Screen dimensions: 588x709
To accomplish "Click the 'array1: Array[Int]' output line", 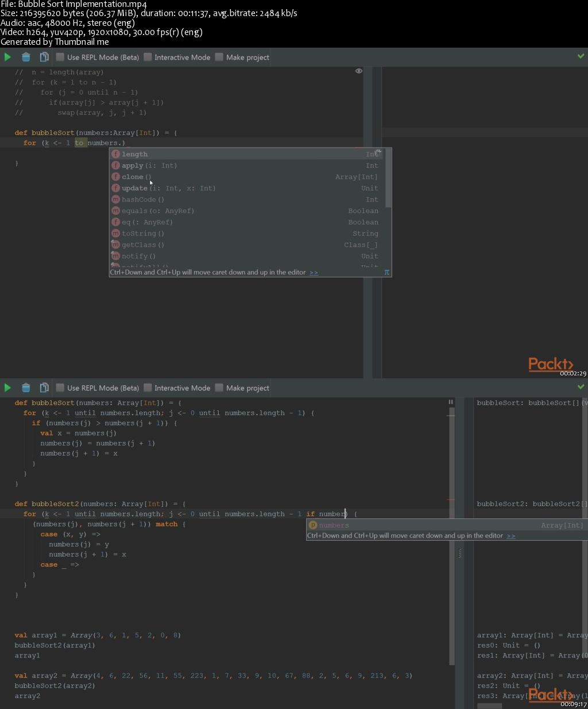I will (x=532, y=635).
